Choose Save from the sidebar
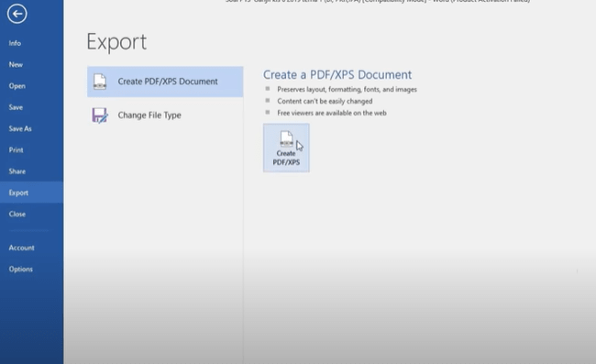The image size is (596, 364). click(16, 107)
